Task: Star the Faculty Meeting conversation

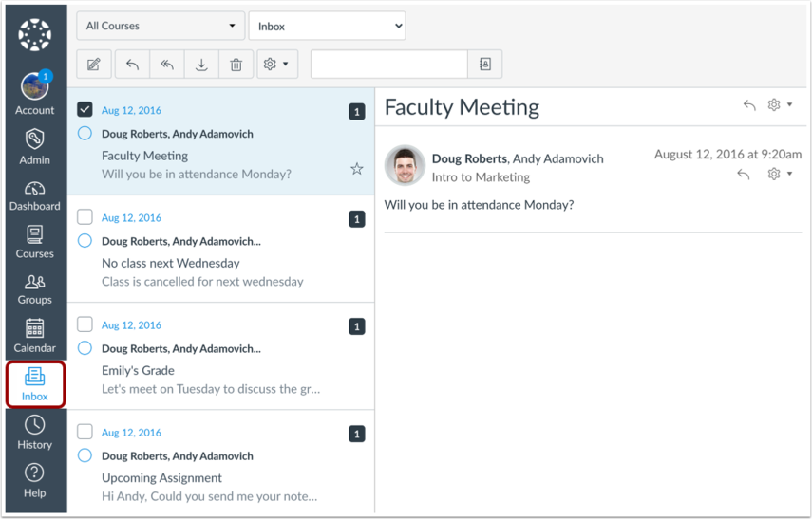Action: click(x=357, y=169)
